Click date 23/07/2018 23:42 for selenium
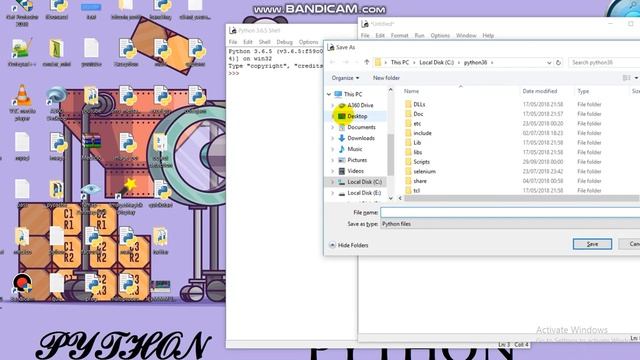The height and width of the screenshot is (360, 640). [x=543, y=171]
